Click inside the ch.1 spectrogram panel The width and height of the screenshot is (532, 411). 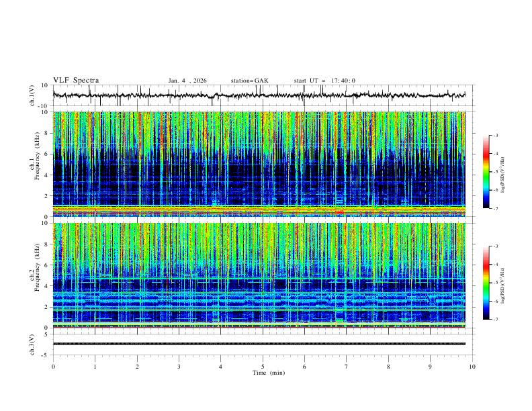(x=259, y=164)
